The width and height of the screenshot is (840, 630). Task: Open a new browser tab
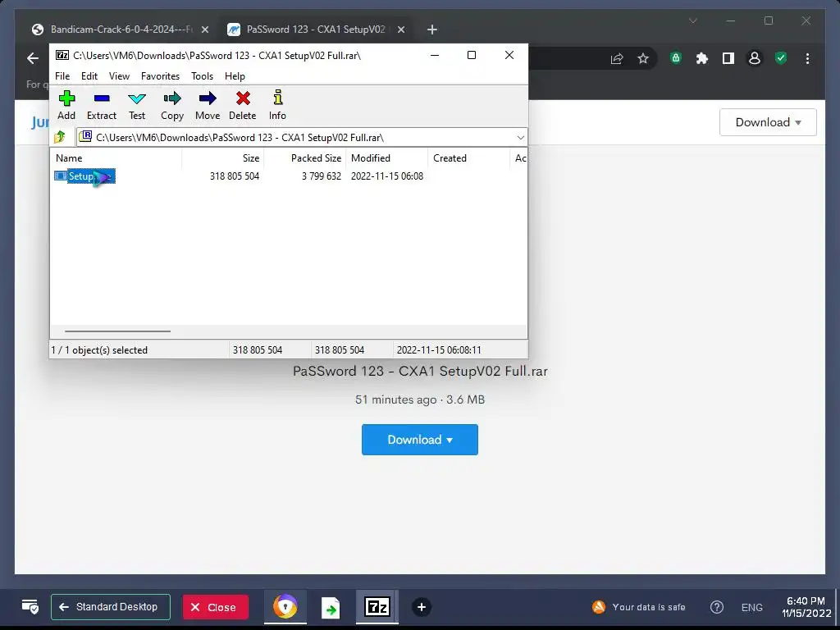point(431,30)
